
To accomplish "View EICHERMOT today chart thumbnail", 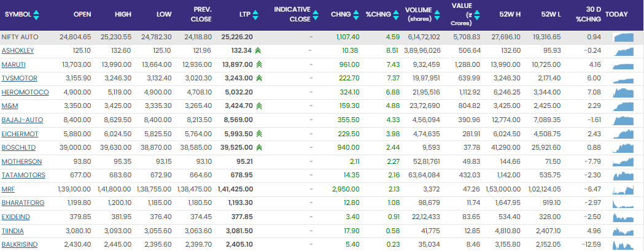I will point(624,134).
